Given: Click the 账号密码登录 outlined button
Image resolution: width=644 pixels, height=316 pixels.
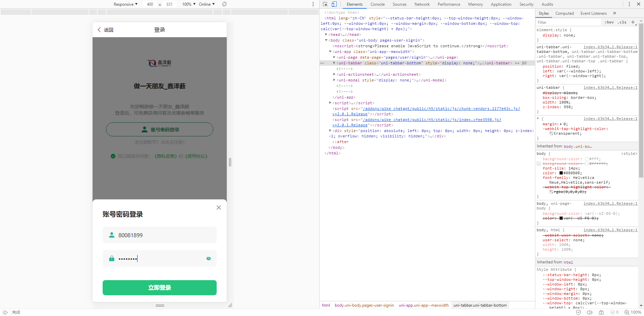Looking at the screenshot, I should [x=160, y=129].
